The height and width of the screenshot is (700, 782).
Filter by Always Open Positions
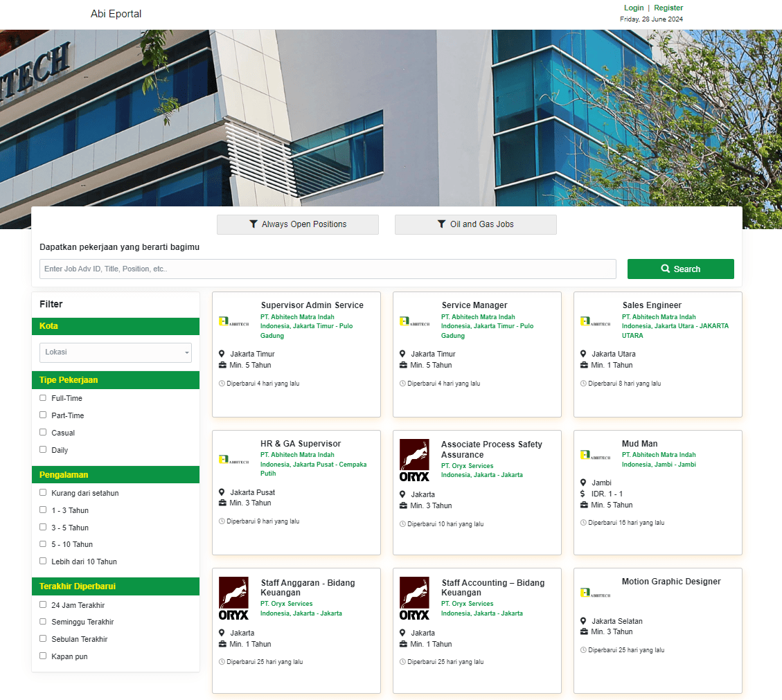298,224
